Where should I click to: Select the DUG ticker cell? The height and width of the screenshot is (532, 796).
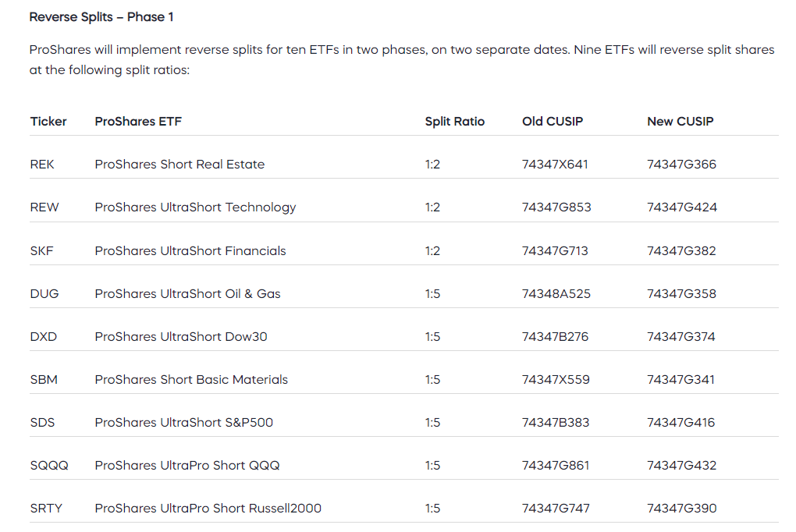tap(44, 294)
